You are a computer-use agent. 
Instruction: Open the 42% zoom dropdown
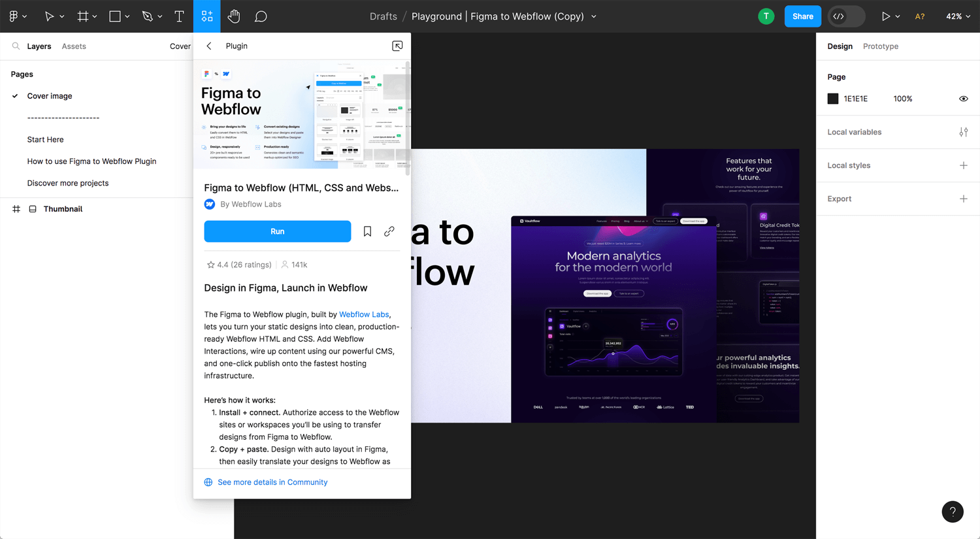pyautogui.click(x=958, y=16)
